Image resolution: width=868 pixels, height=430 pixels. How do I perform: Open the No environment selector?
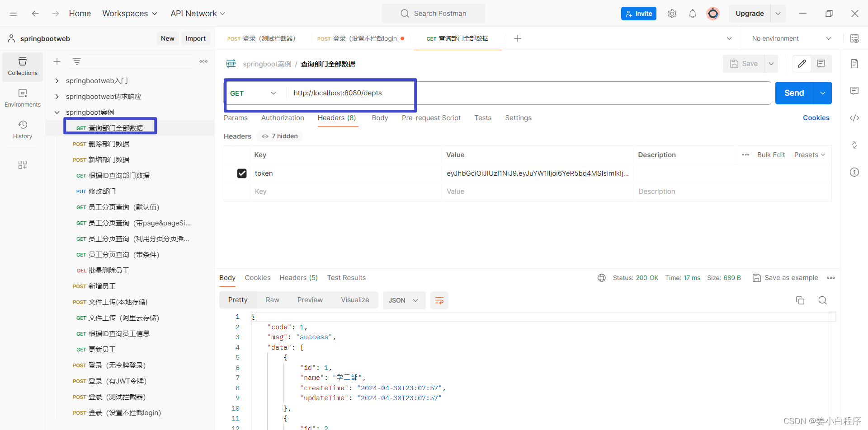pyautogui.click(x=790, y=38)
